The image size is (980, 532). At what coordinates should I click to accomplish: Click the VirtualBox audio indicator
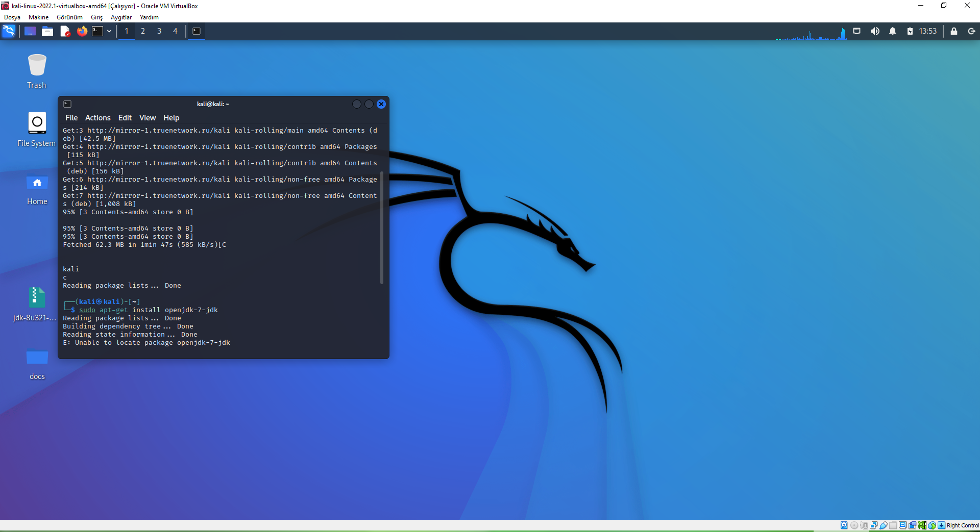pos(864,525)
